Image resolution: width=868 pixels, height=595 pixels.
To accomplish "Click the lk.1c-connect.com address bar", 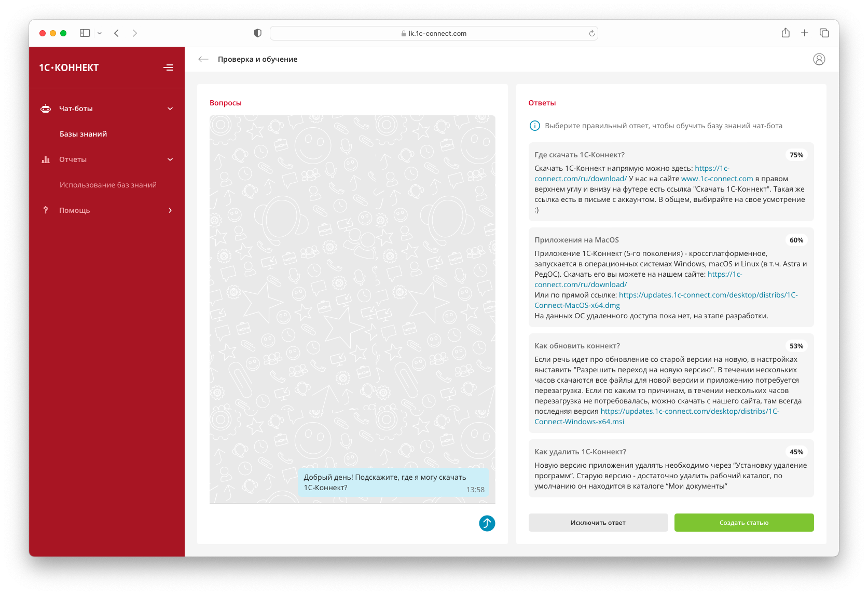I will [434, 33].
